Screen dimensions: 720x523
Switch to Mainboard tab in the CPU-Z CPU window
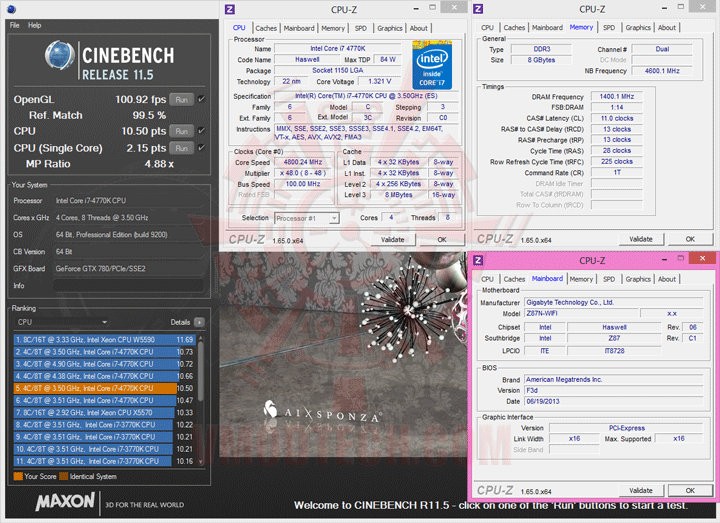[x=299, y=28]
